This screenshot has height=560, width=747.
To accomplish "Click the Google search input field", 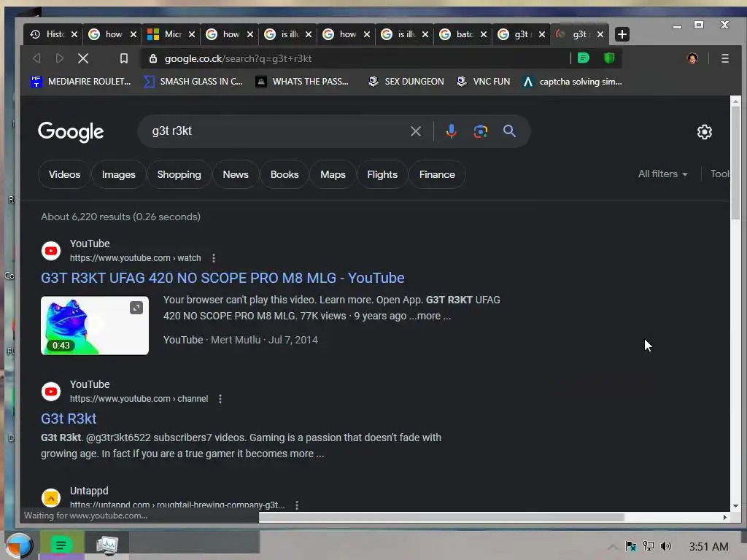I will 276,131.
